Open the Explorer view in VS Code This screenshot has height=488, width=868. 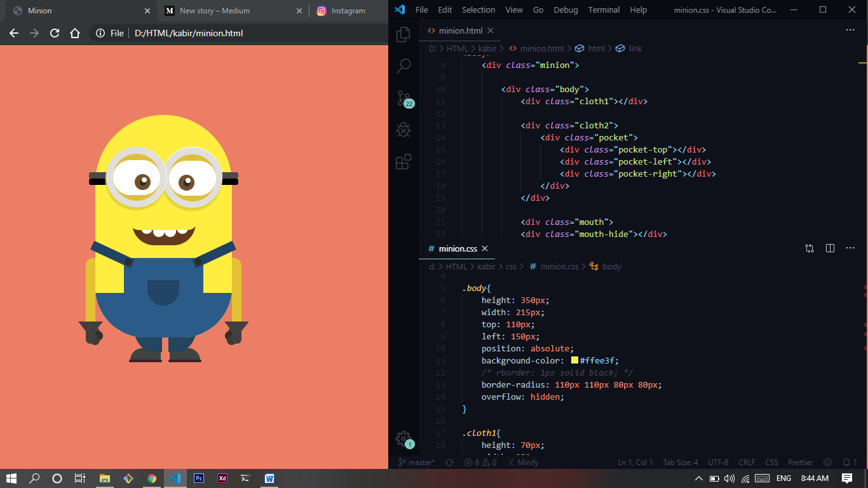[x=403, y=34]
